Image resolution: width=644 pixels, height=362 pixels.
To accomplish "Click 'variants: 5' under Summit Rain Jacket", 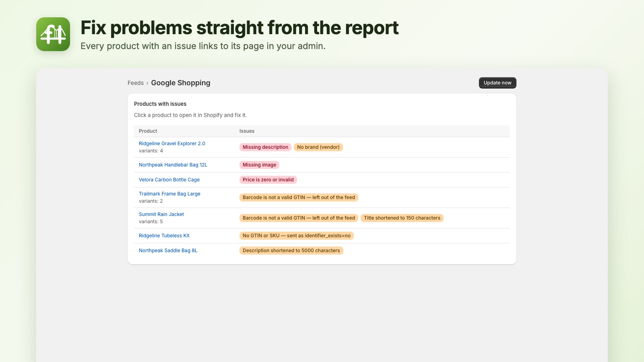I will coord(151,222).
